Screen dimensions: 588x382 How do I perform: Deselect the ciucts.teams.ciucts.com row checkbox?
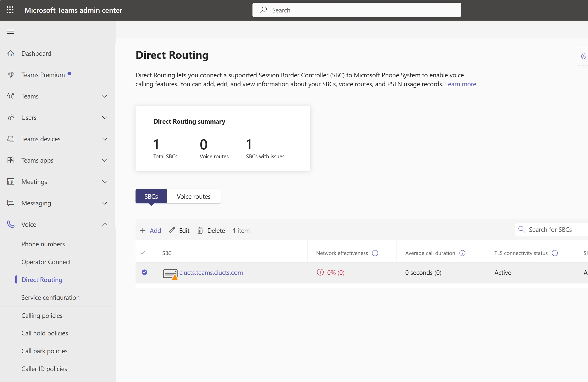pos(144,272)
